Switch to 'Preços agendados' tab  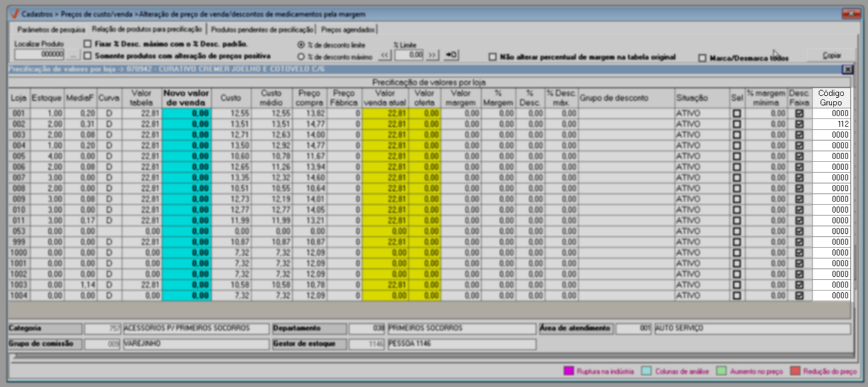[348, 29]
